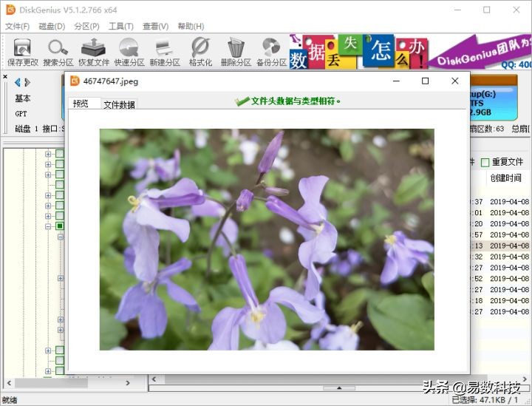This screenshot has height=406, width=532.
Task: Click the Search Partition (搜索分区) icon
Action: click(x=58, y=52)
